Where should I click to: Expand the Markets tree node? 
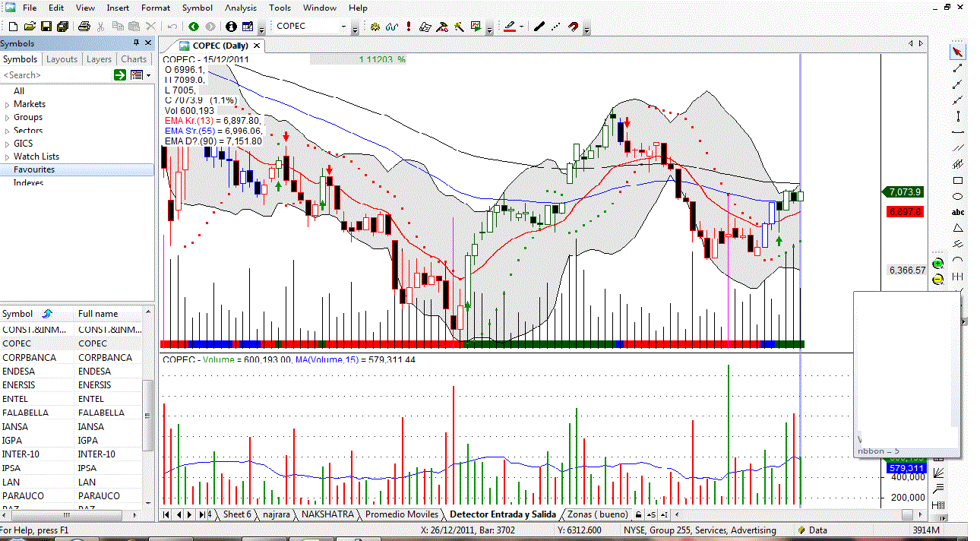8,104
